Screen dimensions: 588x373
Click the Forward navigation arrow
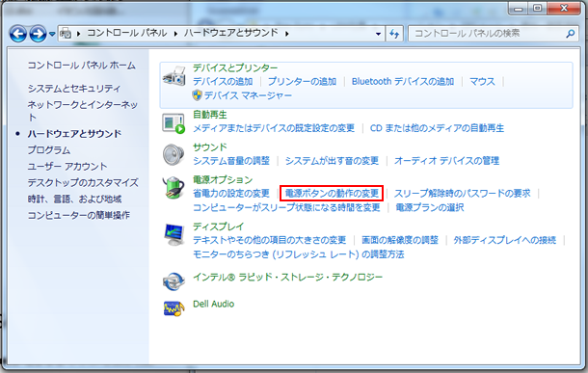tap(38, 34)
